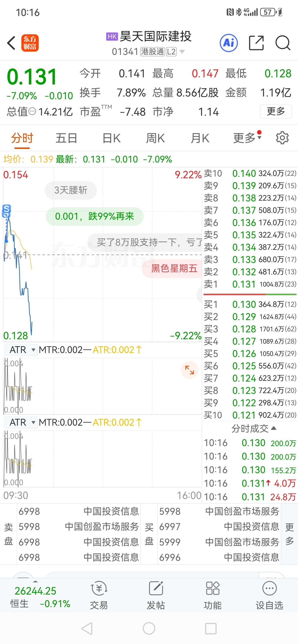298x644 pixels.
Task: Tap the 总值 info icon
Action: pos(32,111)
